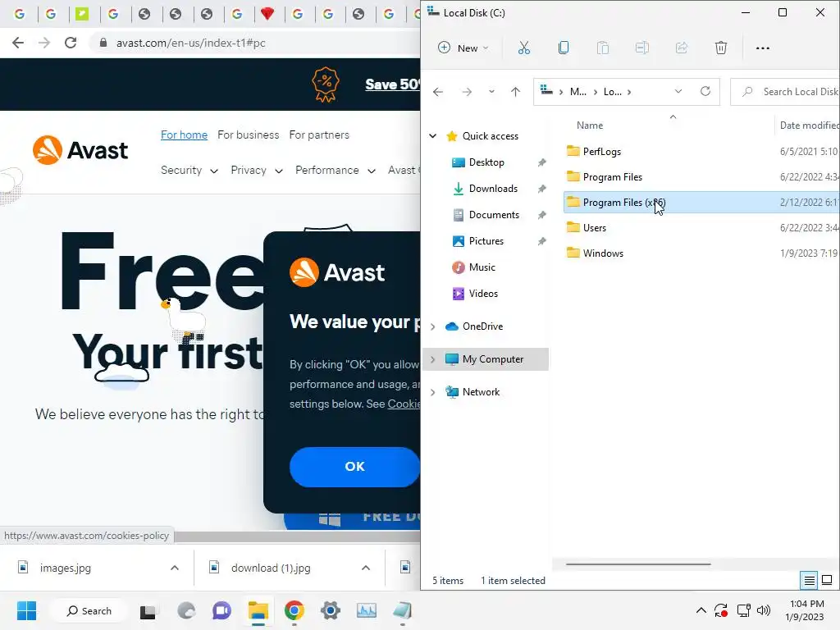The height and width of the screenshot is (630, 840).
Task: Refresh the Local Disk folder view
Action: coord(705,92)
